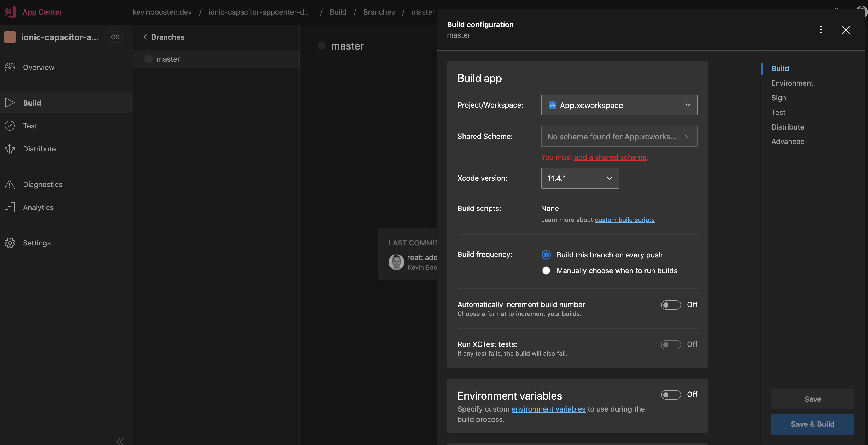The image size is (868, 445).
Task: Click the Branches breadcrumb
Action: click(x=379, y=12)
